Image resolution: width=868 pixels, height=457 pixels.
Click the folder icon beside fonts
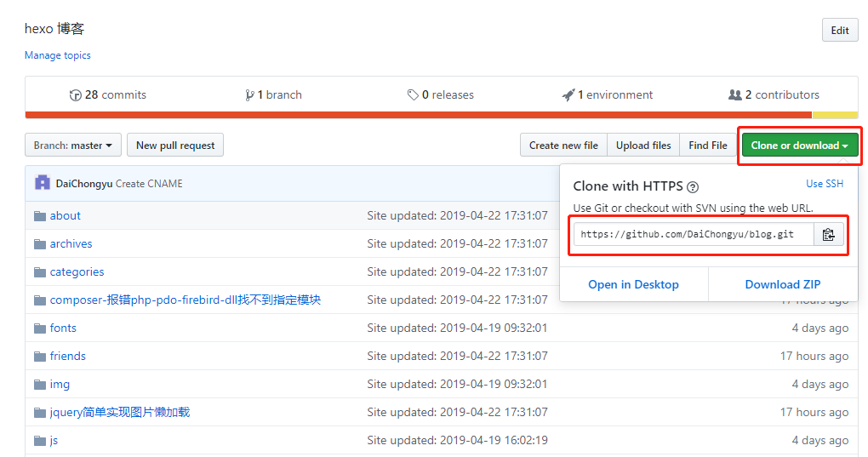pyautogui.click(x=40, y=328)
